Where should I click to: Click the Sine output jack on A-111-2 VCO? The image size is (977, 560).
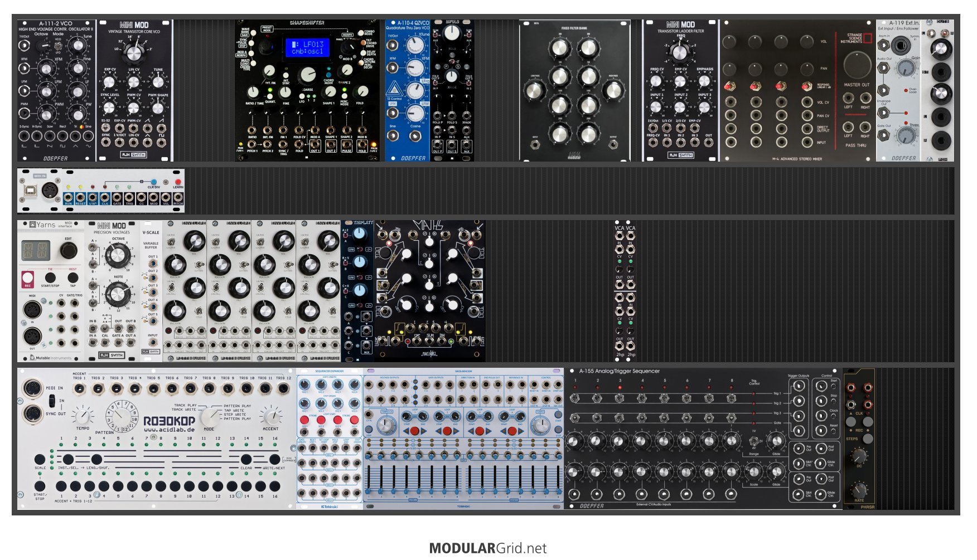[x=88, y=137]
